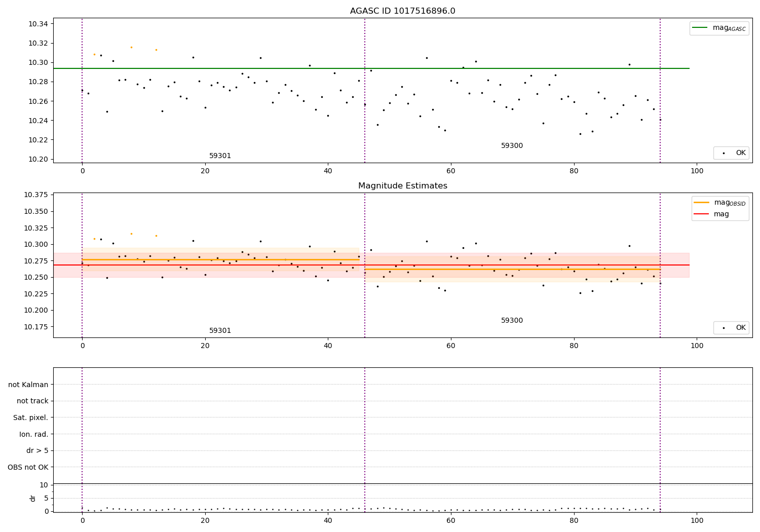Viewport: 760px width, 532px height.
Task: Click the green line sample in the top legend
Action: tap(700, 28)
